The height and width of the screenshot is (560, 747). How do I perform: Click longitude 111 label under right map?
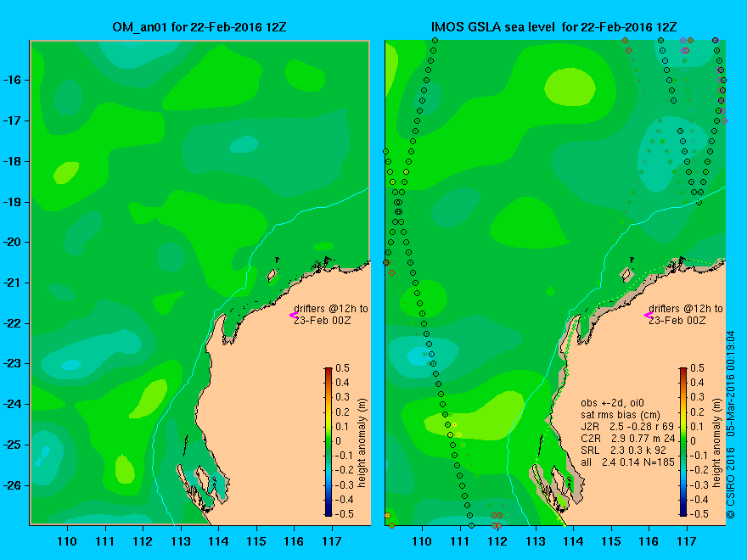coord(460,541)
